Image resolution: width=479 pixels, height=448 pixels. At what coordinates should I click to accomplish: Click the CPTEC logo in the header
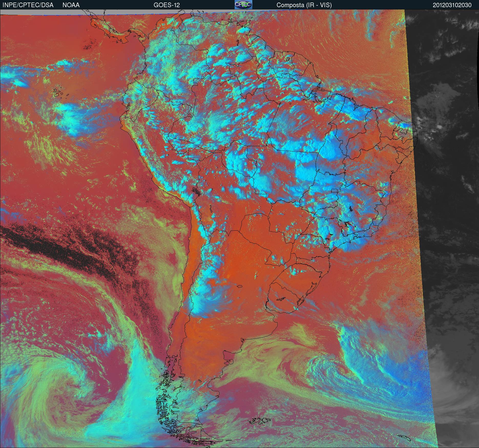pyautogui.click(x=243, y=5)
